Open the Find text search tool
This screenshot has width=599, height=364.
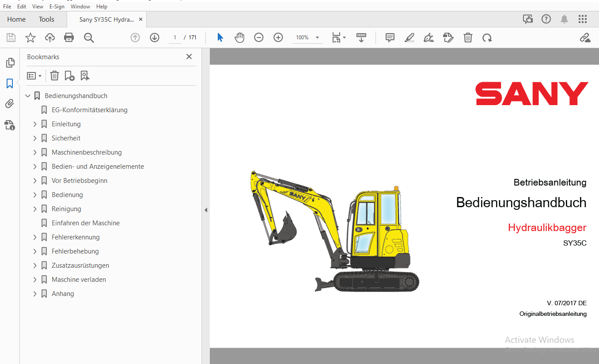click(89, 38)
